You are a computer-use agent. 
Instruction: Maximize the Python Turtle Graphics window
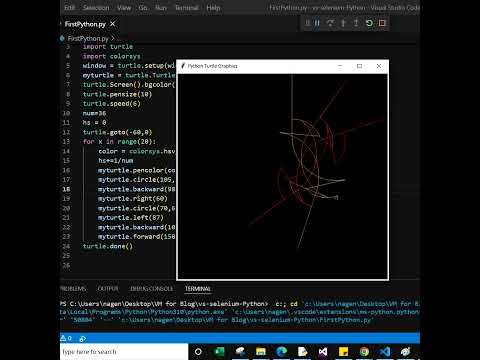(359, 66)
